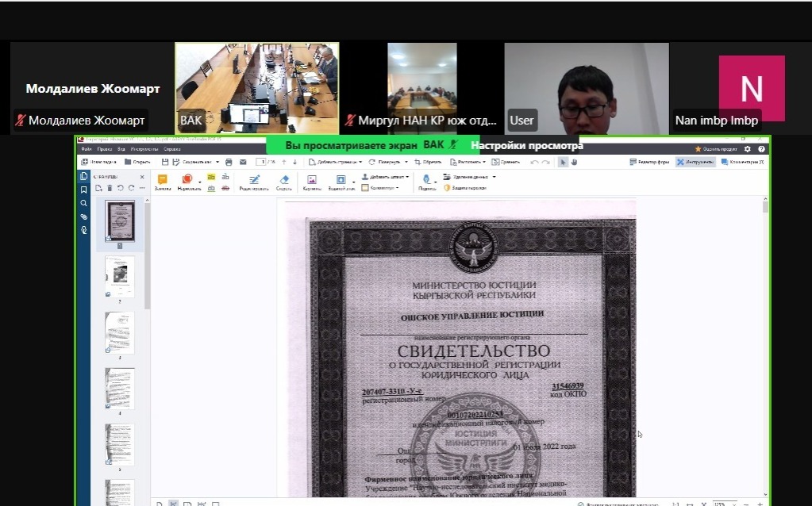This screenshot has height=506, width=812.
Task: Rotate page clockwise in Pages panel
Action: 131,188
